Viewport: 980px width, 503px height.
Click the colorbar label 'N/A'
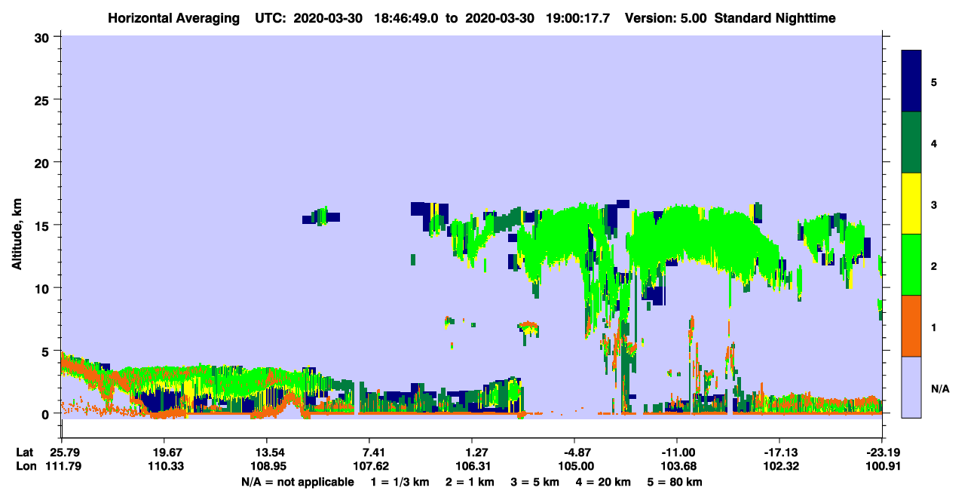click(x=939, y=388)
